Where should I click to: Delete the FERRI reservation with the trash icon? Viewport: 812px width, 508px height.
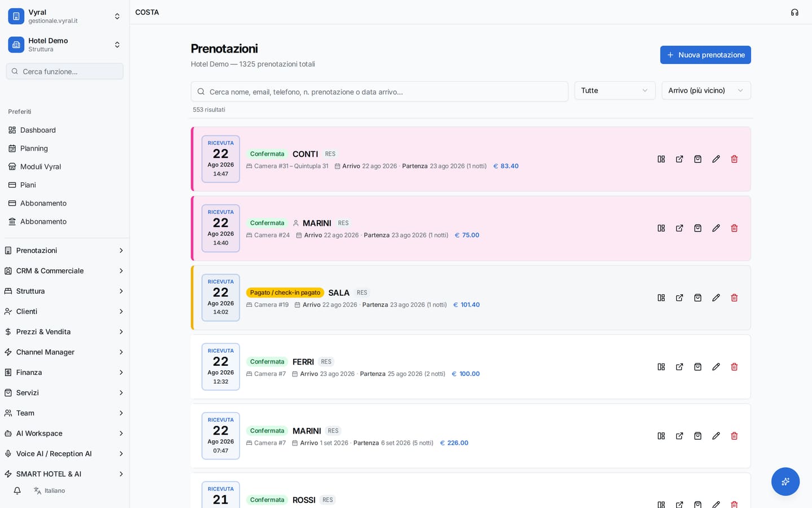coord(734,367)
